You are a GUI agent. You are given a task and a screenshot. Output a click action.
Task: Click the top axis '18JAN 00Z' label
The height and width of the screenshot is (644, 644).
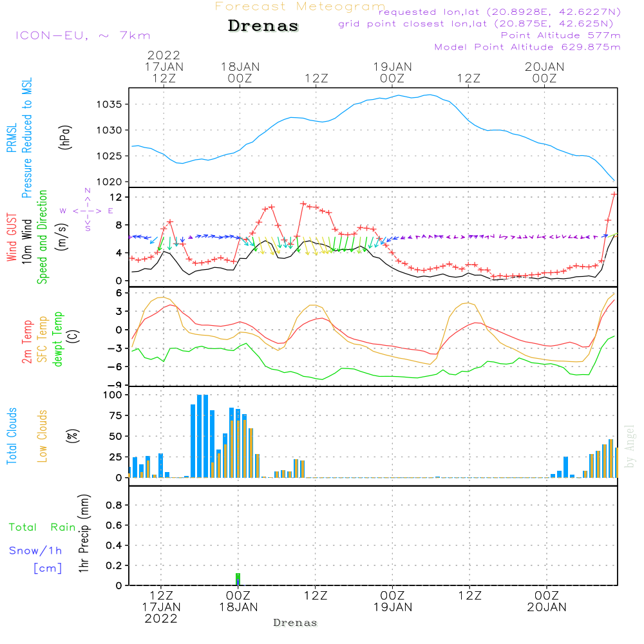pyautogui.click(x=240, y=72)
